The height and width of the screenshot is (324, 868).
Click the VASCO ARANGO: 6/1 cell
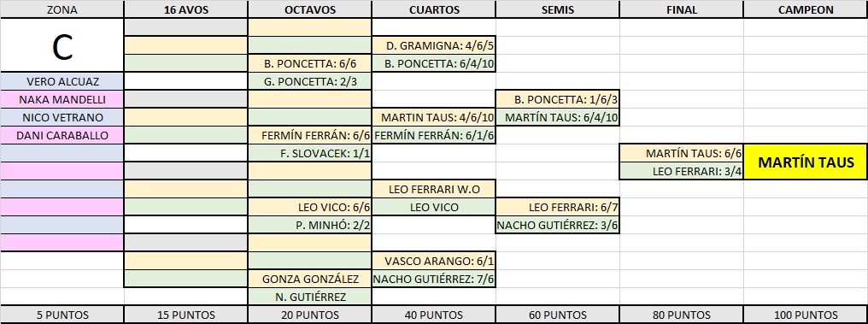[434, 262]
